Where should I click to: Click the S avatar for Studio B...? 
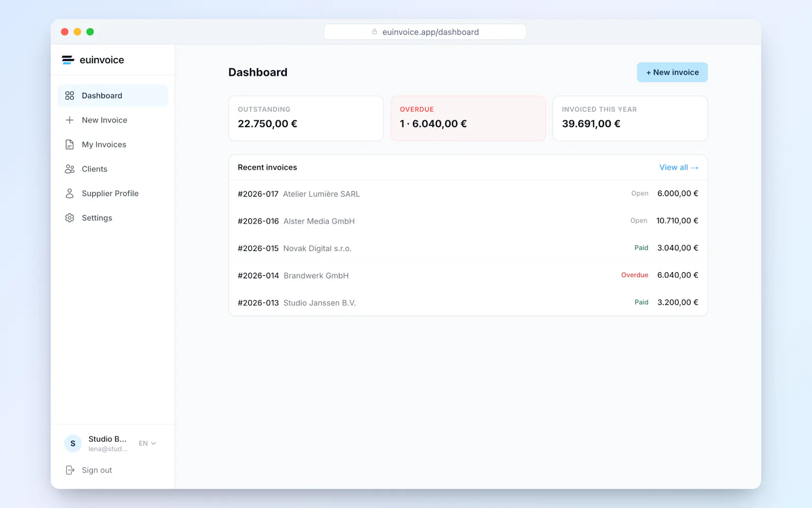pos(73,443)
